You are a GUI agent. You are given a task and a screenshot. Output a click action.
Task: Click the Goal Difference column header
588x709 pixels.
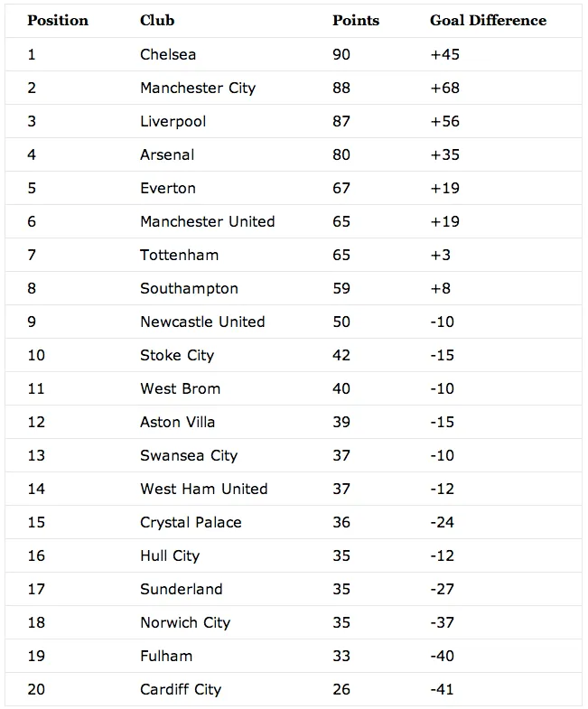[x=488, y=20]
